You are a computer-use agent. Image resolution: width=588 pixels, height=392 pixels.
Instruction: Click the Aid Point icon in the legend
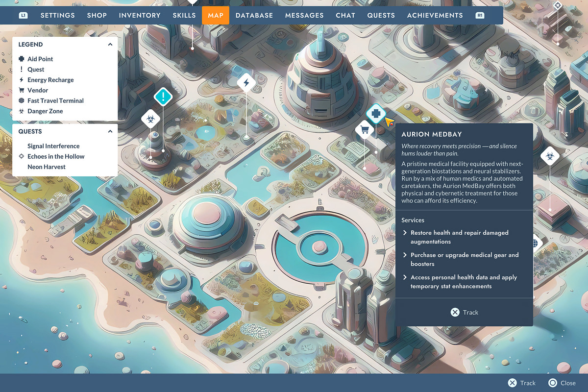pos(22,59)
